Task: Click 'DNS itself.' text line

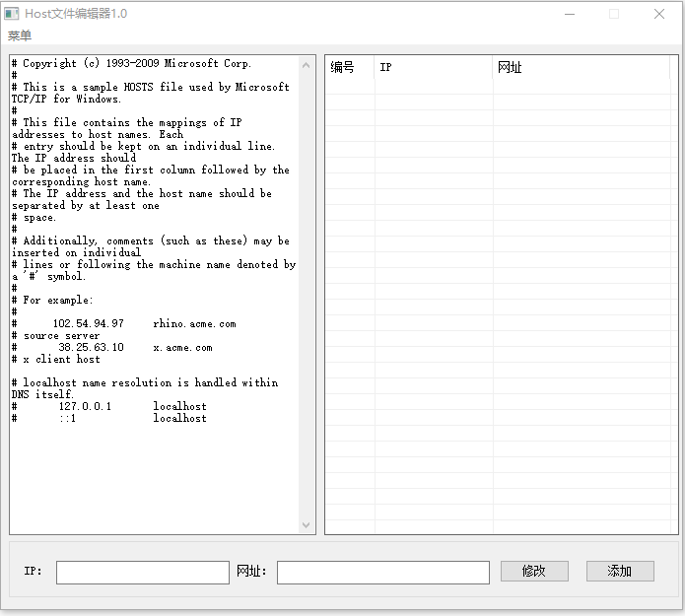Action: point(42,394)
